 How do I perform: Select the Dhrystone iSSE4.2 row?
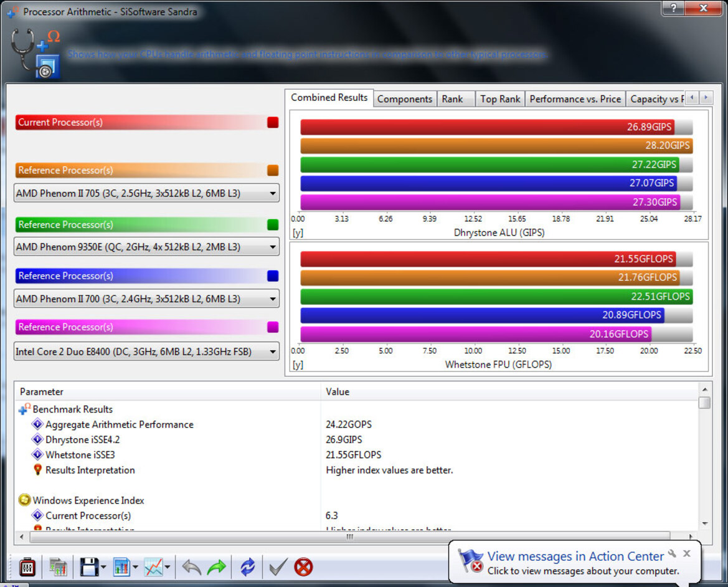click(x=357, y=439)
